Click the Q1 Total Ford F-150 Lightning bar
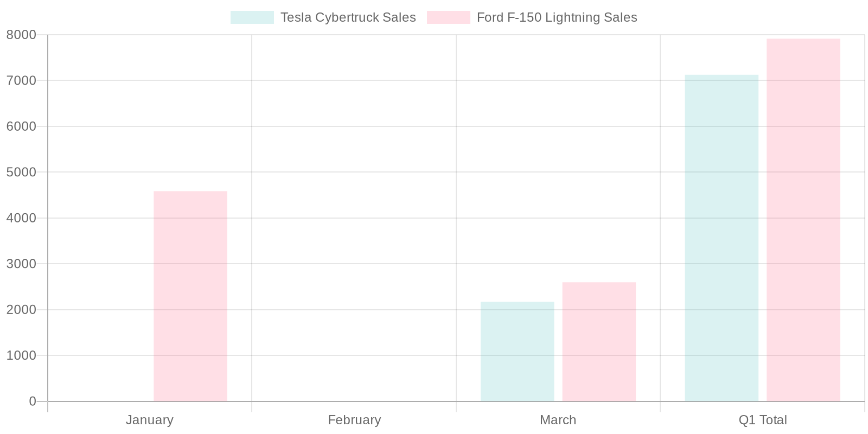The height and width of the screenshot is (434, 868). click(x=803, y=220)
